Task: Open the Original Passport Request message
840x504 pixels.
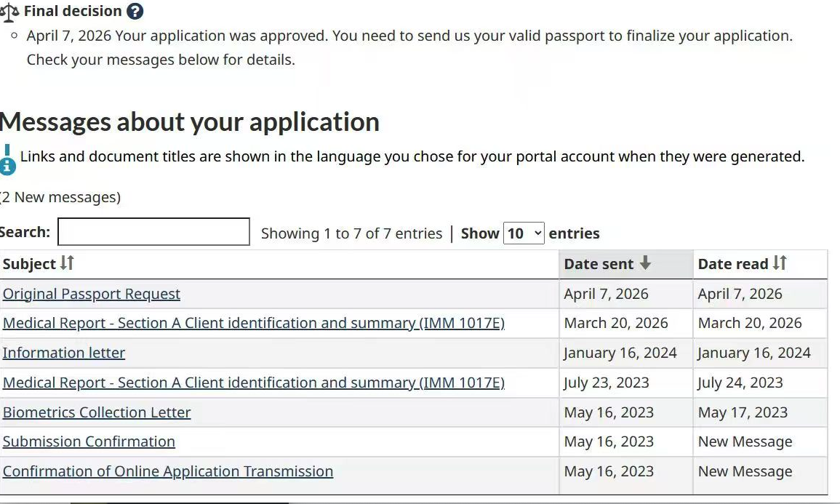Action: [x=92, y=294]
